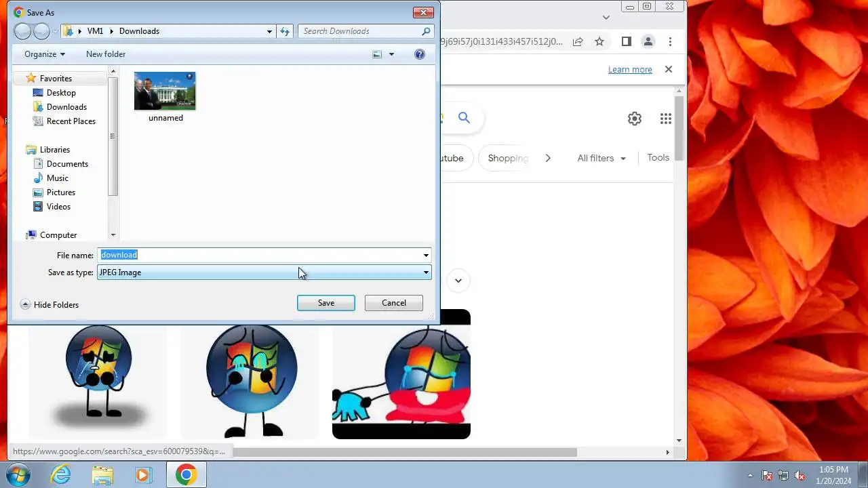
Task: Open the Chrome profile avatar
Action: click(x=648, y=41)
